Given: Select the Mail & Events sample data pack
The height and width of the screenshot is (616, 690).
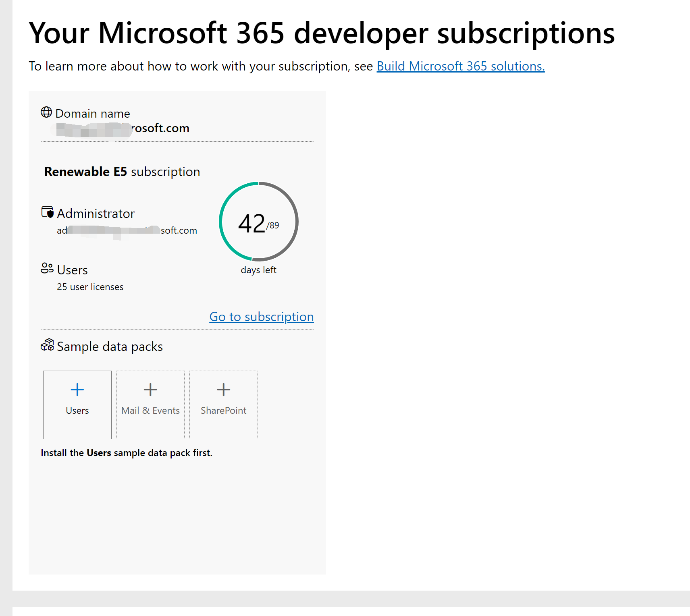Looking at the screenshot, I should 150,404.
